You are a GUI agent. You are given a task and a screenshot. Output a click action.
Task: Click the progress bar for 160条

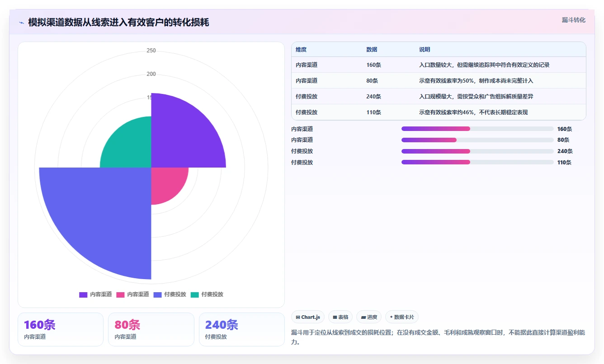click(x=477, y=129)
